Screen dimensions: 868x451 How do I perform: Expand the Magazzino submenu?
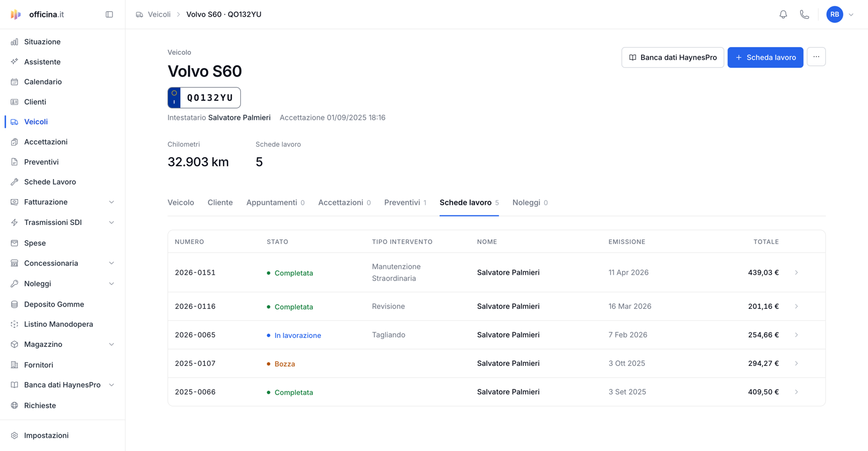pyautogui.click(x=63, y=345)
